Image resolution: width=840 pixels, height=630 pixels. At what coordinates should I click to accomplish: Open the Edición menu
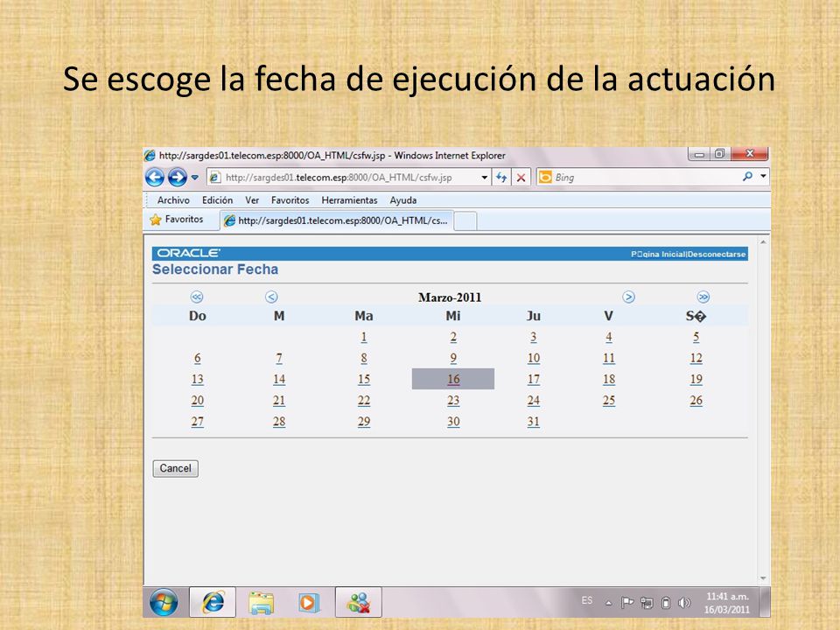click(217, 200)
